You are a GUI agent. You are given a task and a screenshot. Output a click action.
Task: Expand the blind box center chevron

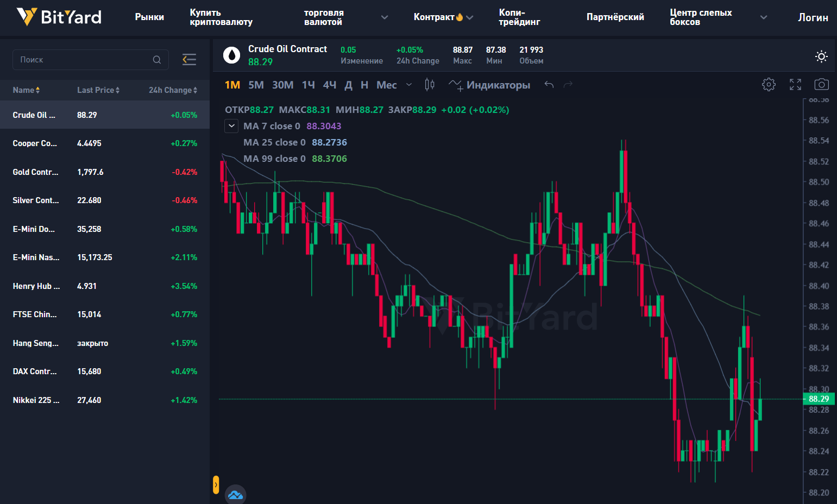click(764, 17)
